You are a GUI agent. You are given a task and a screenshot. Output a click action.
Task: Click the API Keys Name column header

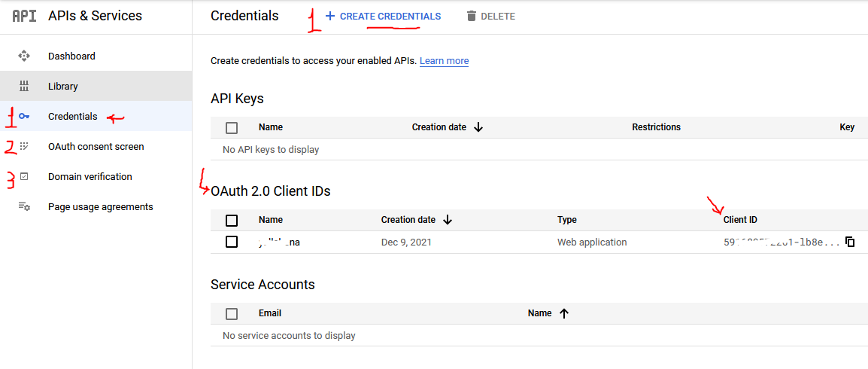coord(271,127)
